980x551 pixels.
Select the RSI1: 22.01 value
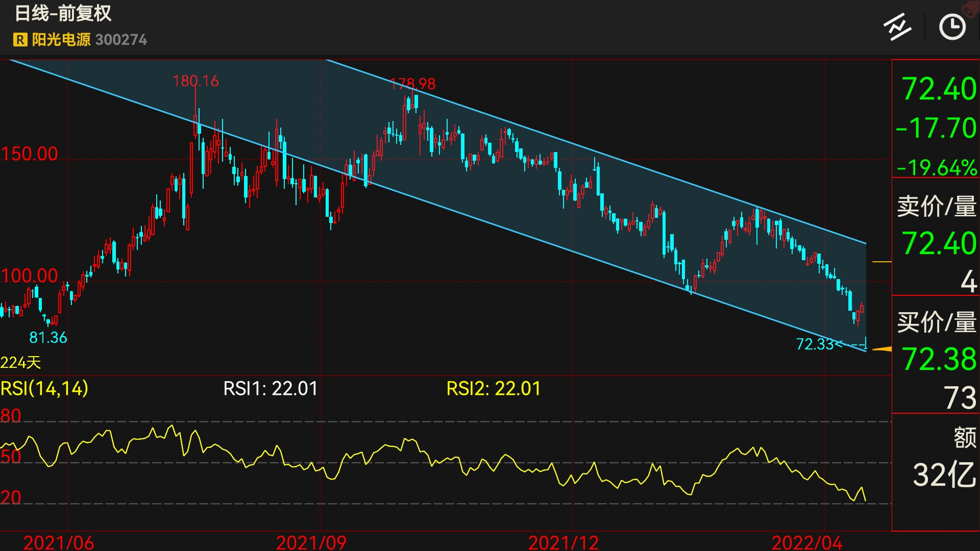(x=271, y=389)
